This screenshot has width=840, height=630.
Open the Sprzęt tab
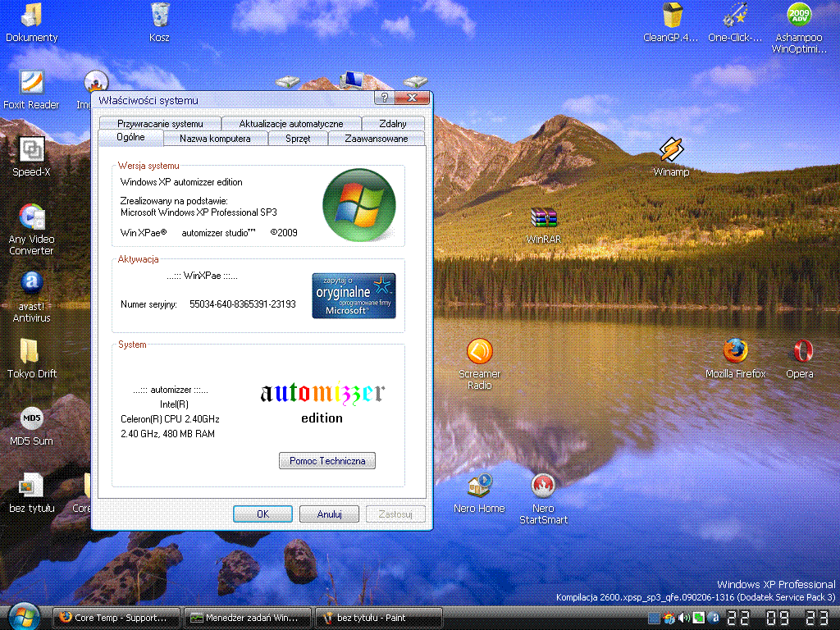(298, 139)
